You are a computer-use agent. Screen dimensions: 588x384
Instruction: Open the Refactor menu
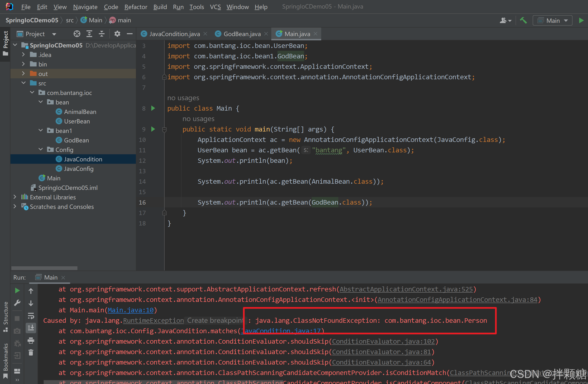136,7
